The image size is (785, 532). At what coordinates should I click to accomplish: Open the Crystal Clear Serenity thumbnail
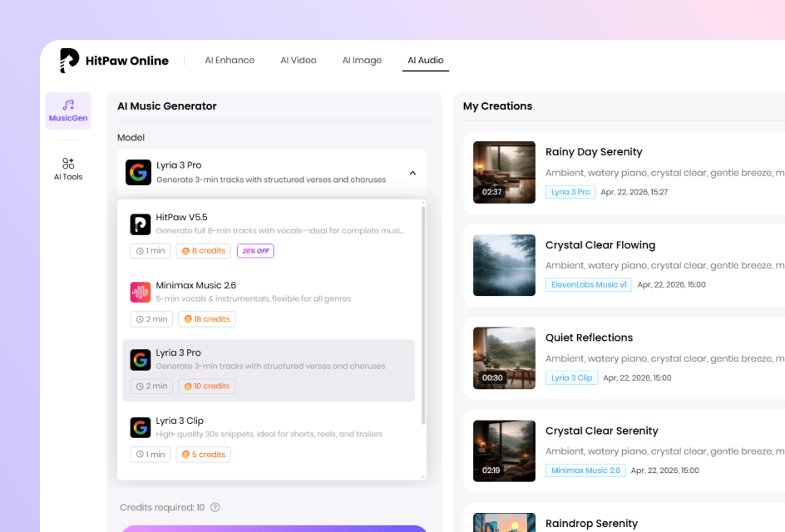tap(504, 451)
